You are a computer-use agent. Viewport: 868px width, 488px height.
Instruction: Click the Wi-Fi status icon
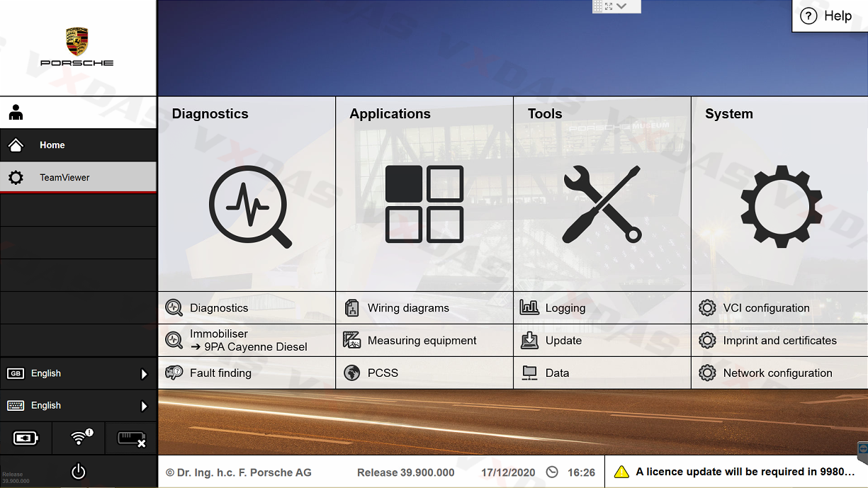click(79, 438)
